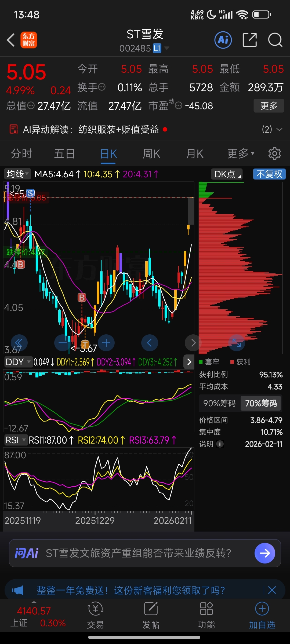Open the search magnifier icon

pos(275,40)
